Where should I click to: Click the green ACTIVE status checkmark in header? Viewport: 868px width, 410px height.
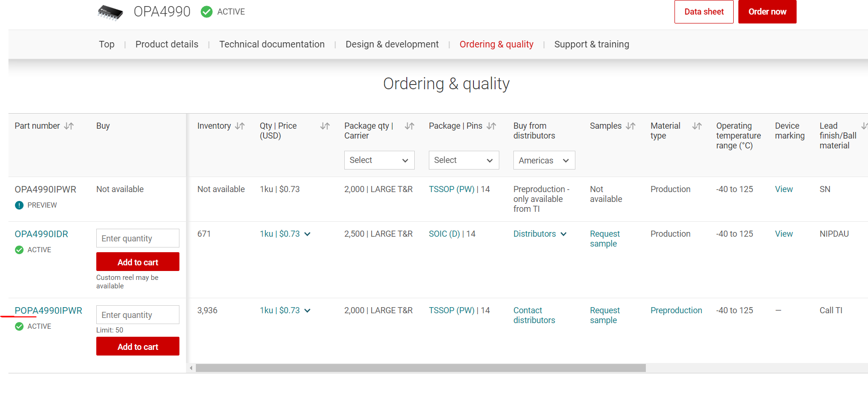click(207, 12)
